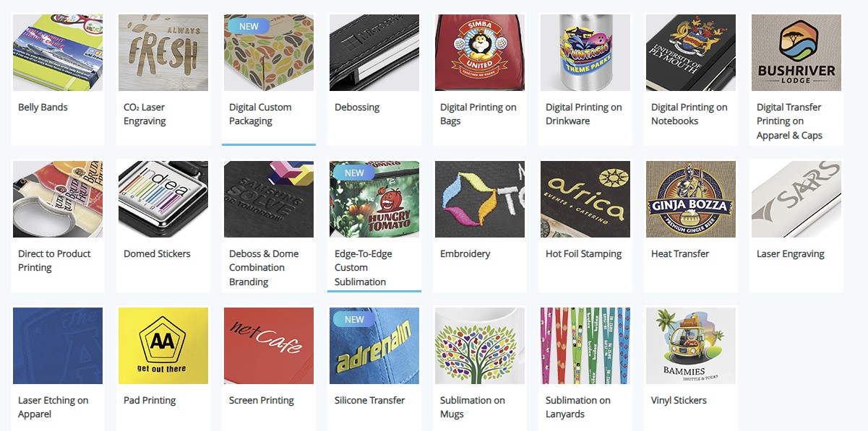
Task: Open the Embroidery stitched logo image
Action: tap(480, 199)
